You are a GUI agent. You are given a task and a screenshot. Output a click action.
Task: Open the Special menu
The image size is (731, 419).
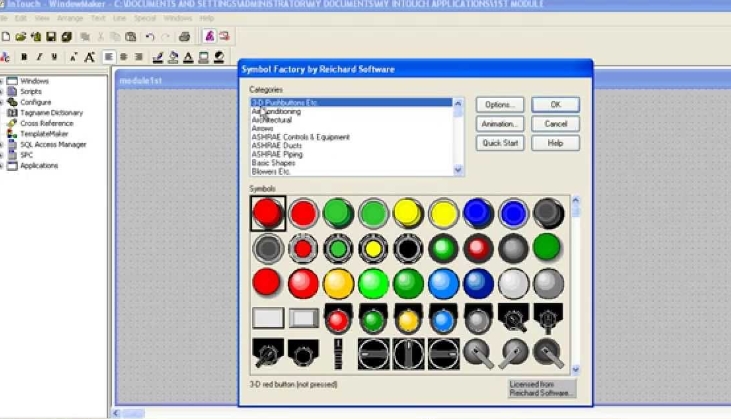[x=145, y=18]
